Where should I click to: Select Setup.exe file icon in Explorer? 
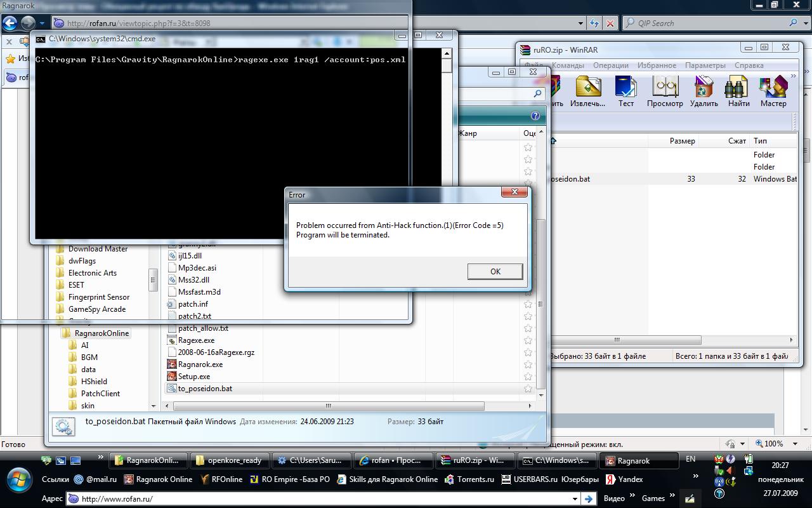pyautogui.click(x=172, y=377)
